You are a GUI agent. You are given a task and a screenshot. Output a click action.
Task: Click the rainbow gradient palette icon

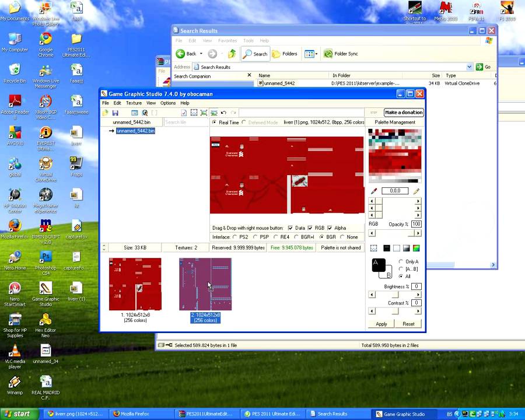416,249
